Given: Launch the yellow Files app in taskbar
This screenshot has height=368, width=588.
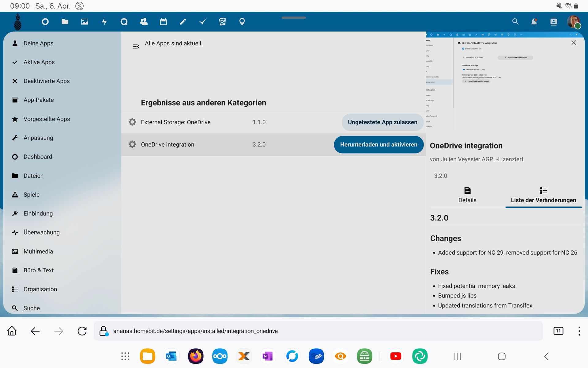Looking at the screenshot, I should (x=148, y=356).
